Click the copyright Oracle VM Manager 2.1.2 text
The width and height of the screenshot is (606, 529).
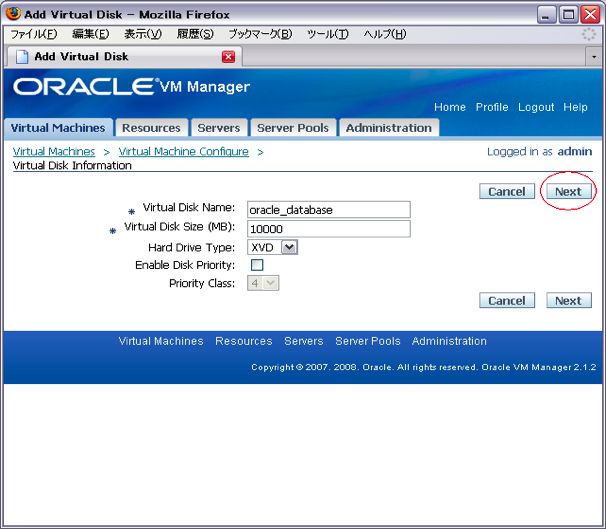[x=423, y=367]
